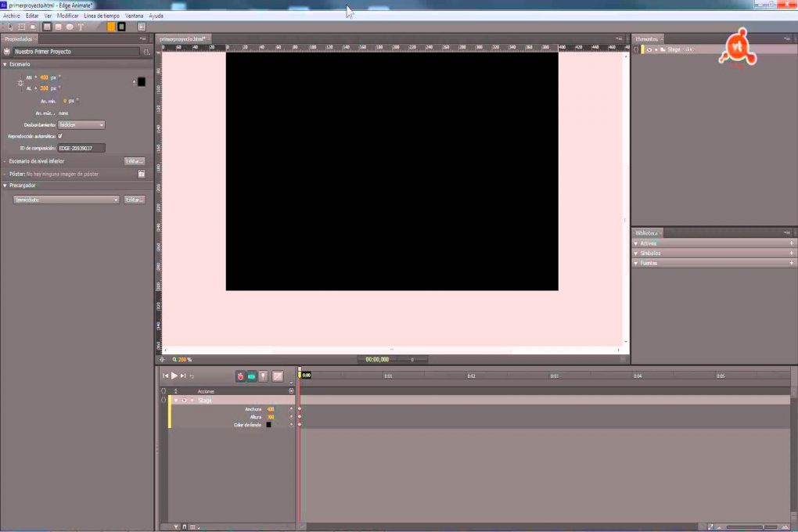The height and width of the screenshot is (532, 798).
Task: Select the Text tool in the toolbar
Action: click(82, 26)
